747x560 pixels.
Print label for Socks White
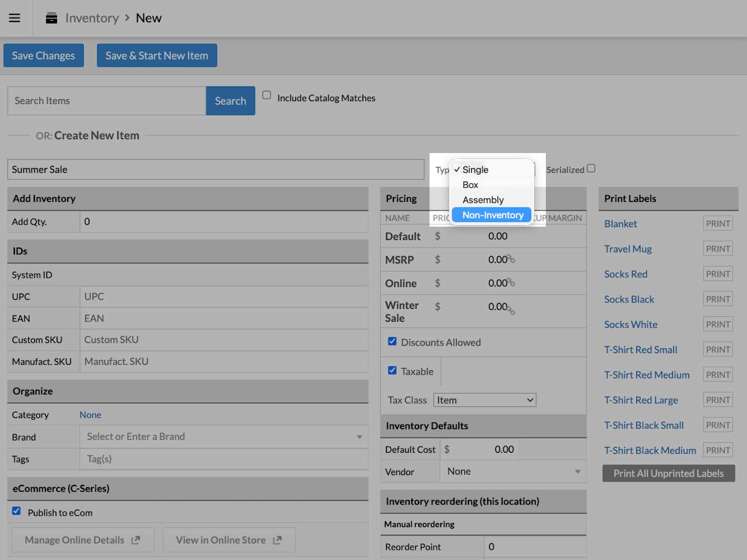pos(718,324)
